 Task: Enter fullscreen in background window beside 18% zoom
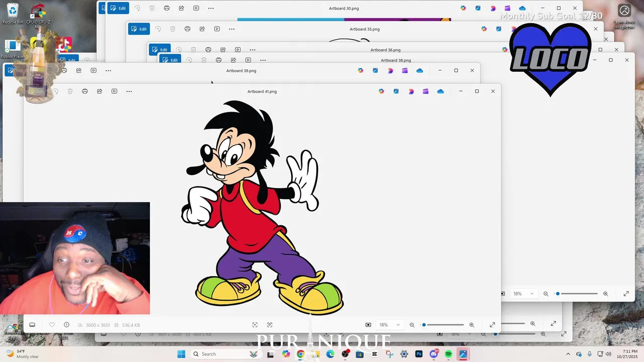[626, 294]
